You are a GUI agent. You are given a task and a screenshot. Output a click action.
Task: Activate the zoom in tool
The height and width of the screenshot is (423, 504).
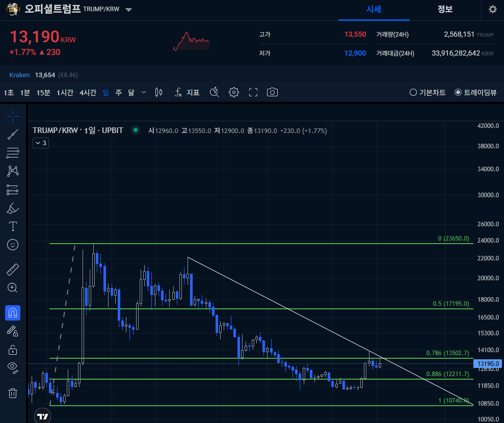coord(13,287)
